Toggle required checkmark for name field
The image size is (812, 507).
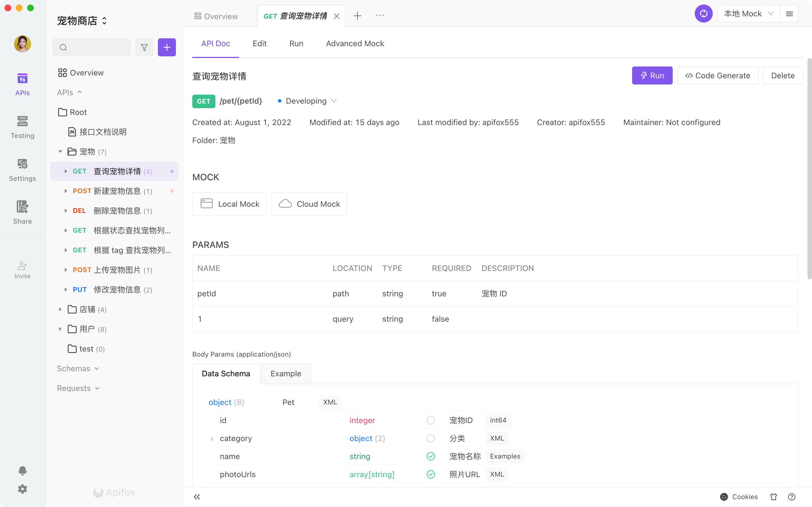[x=431, y=456]
